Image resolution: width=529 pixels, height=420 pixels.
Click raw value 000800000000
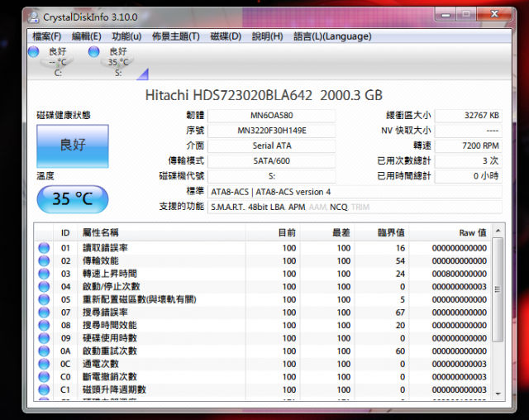pyautogui.click(x=460, y=274)
